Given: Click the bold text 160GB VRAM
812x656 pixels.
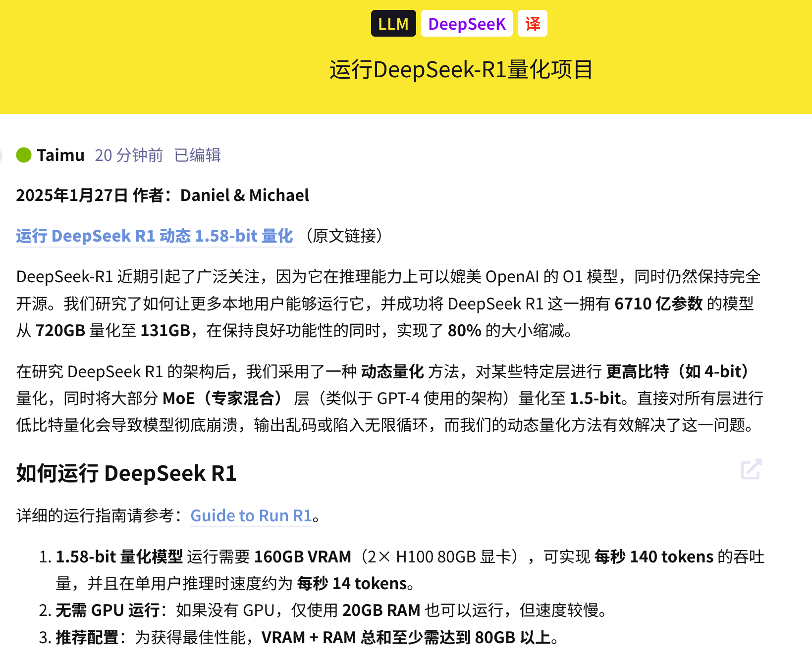Looking at the screenshot, I should pos(303,556).
